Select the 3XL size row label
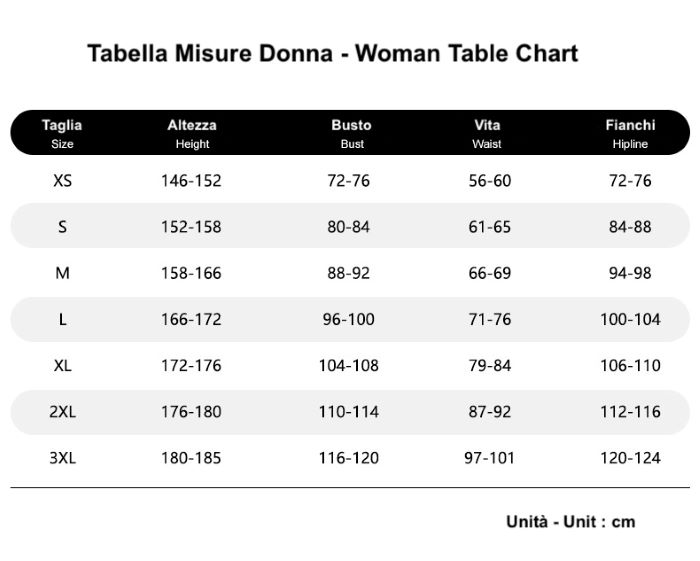The width and height of the screenshot is (700, 561). point(62,458)
